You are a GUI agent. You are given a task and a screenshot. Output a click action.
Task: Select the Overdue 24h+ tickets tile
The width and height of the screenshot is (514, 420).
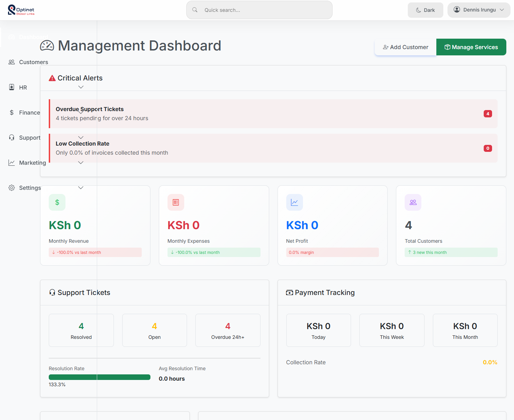tap(228, 330)
